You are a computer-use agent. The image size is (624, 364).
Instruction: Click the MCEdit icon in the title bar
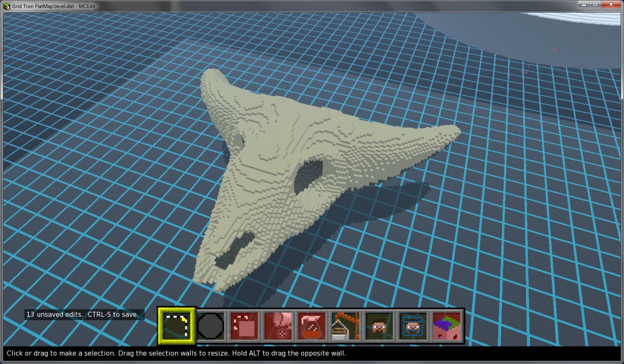[x=5, y=5]
